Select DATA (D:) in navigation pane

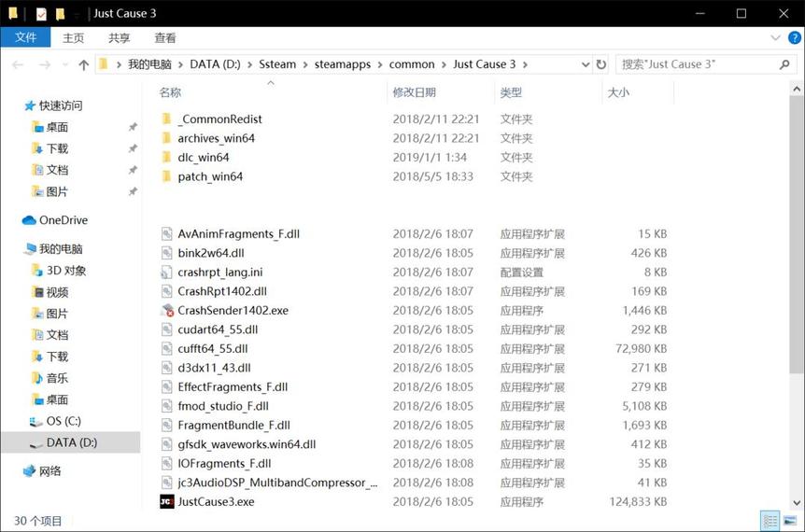[x=70, y=442]
